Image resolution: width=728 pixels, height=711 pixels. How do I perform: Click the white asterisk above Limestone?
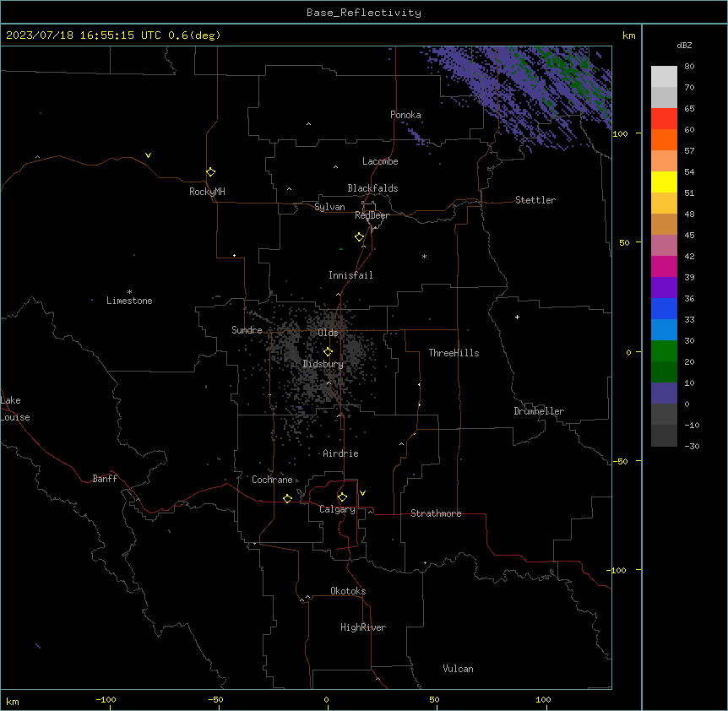pyautogui.click(x=129, y=291)
